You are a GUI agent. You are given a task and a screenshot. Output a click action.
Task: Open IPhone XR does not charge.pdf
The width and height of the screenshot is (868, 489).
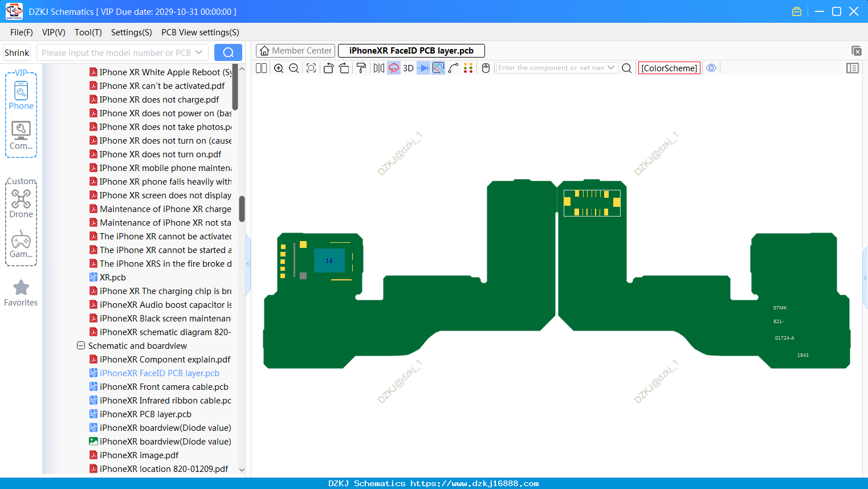click(159, 99)
